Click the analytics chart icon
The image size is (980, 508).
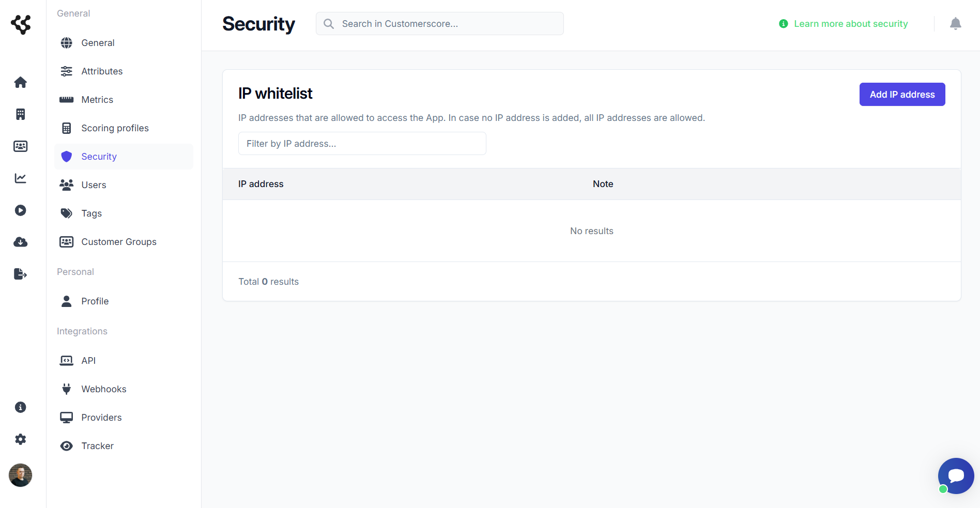coord(20,178)
